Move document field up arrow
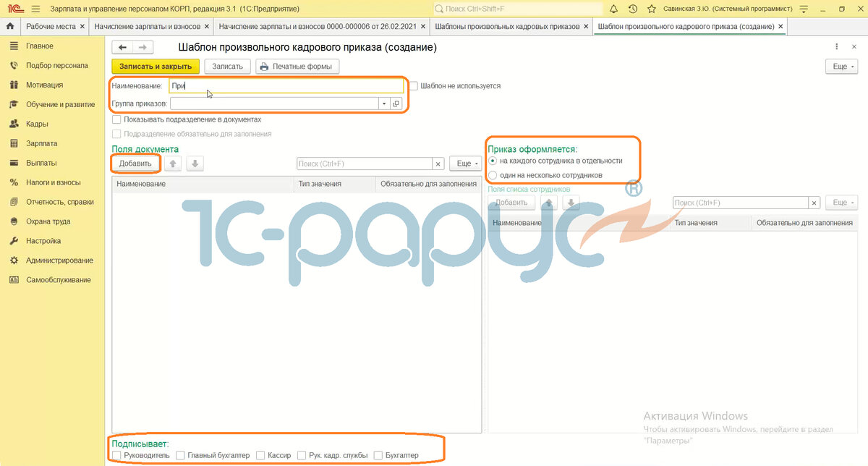 (173, 164)
